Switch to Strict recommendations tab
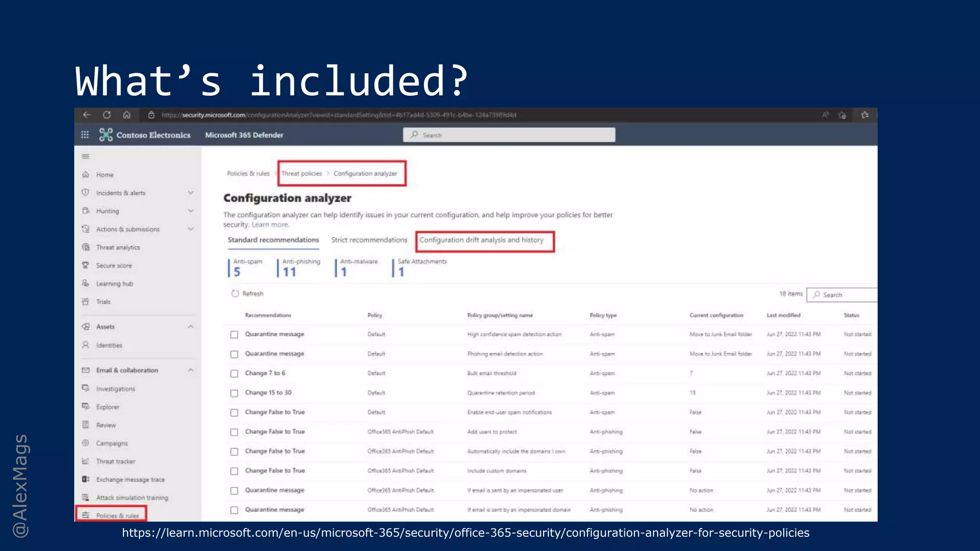The height and width of the screenshot is (551, 980). point(369,240)
